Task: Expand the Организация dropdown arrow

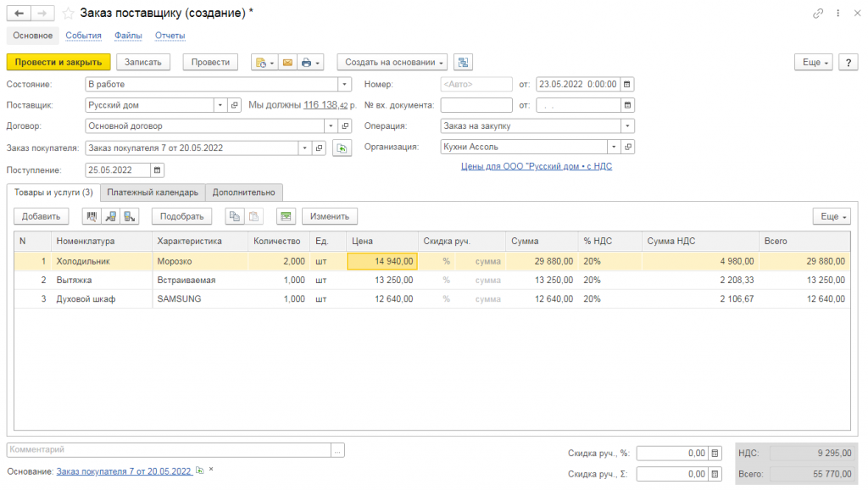Action: (614, 147)
